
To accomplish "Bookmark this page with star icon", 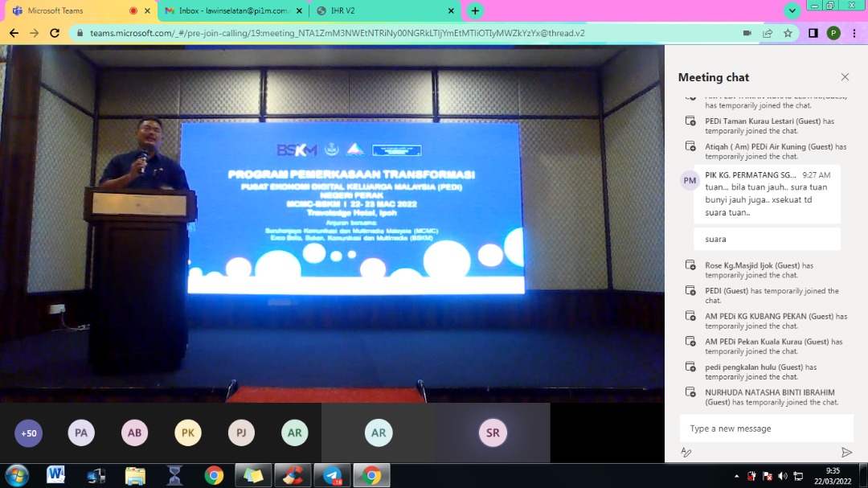I will pos(788,33).
